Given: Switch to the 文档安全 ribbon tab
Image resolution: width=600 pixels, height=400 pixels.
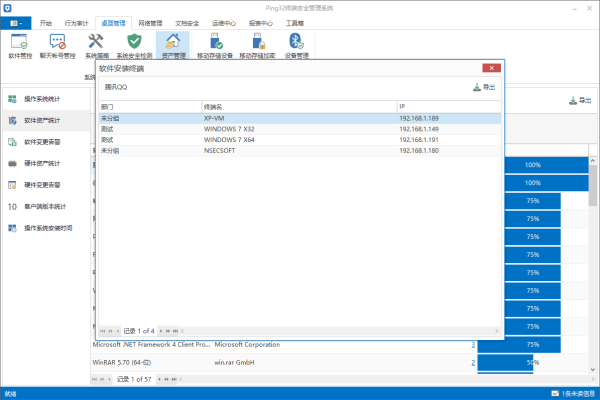Looking at the screenshot, I should point(187,23).
